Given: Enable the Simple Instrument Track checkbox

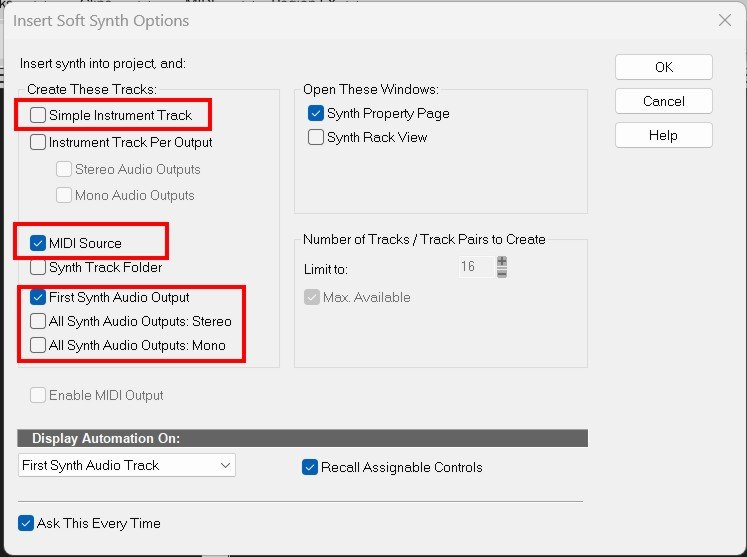Looking at the screenshot, I should pyautogui.click(x=38, y=115).
